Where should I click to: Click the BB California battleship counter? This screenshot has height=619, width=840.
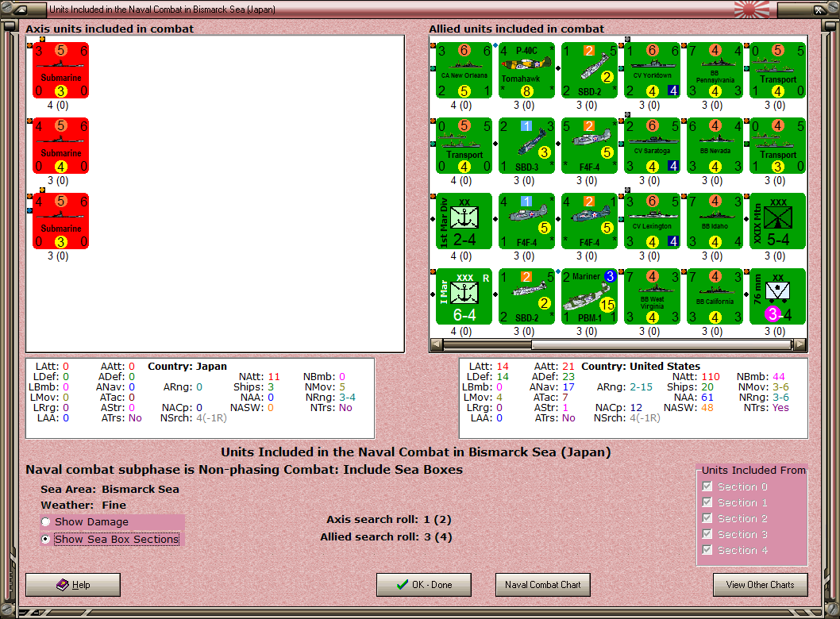pos(715,297)
